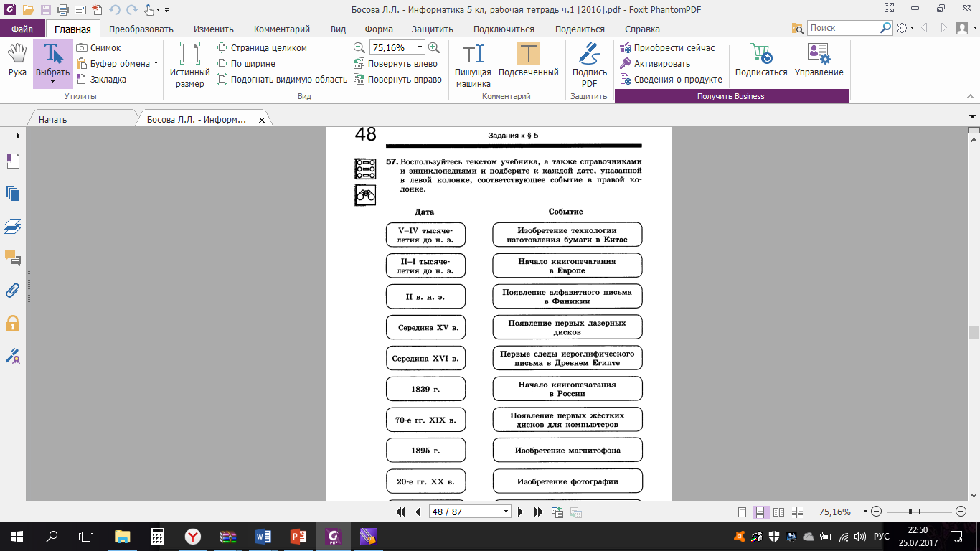The image size is (980, 551).
Task: Fit Страница целиком in view
Action: point(262,47)
